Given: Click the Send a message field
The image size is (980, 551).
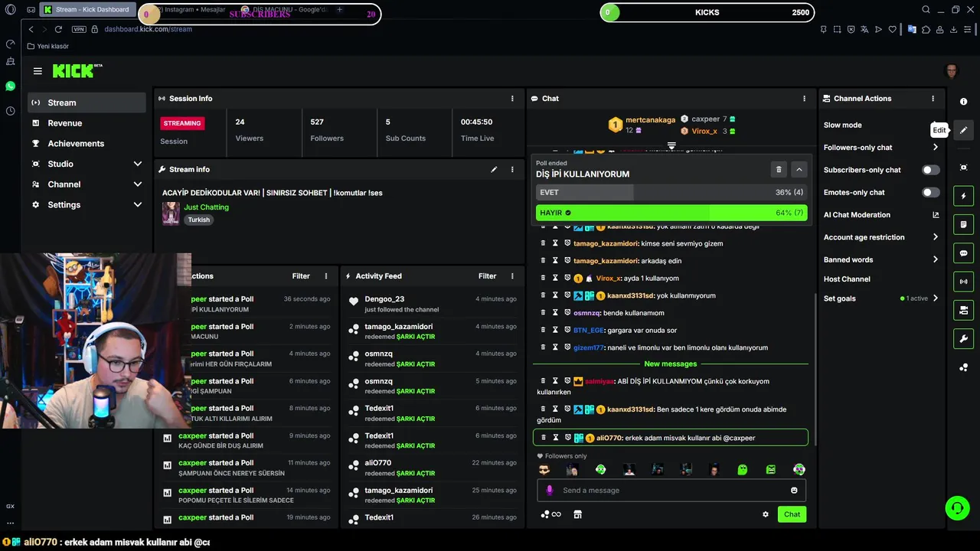Looking at the screenshot, I should tap(671, 491).
